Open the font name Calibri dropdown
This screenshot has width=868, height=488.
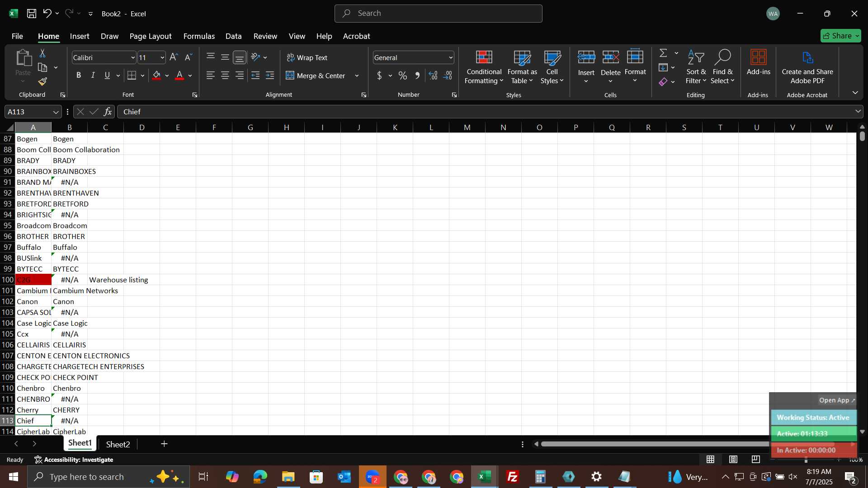pyautogui.click(x=133, y=58)
